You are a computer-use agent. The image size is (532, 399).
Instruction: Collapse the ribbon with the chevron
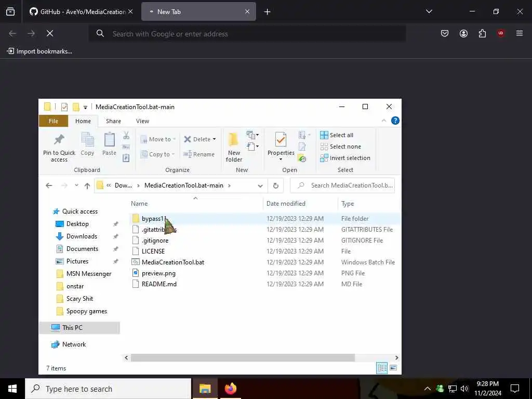(x=384, y=121)
